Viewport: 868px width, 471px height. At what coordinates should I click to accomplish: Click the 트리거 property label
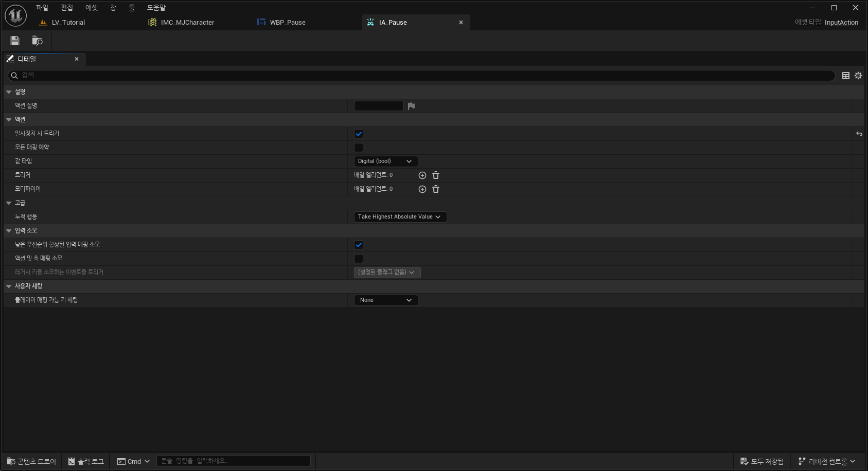[23, 175]
